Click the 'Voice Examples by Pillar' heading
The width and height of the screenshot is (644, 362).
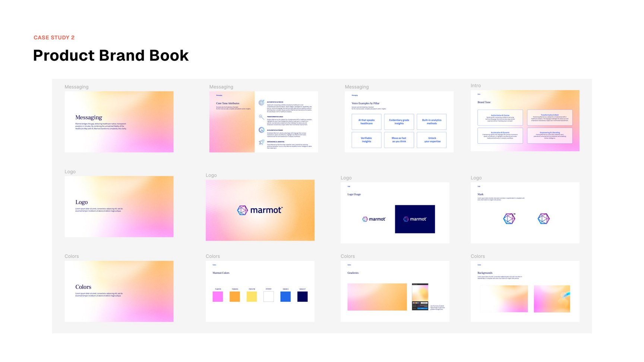tap(366, 104)
